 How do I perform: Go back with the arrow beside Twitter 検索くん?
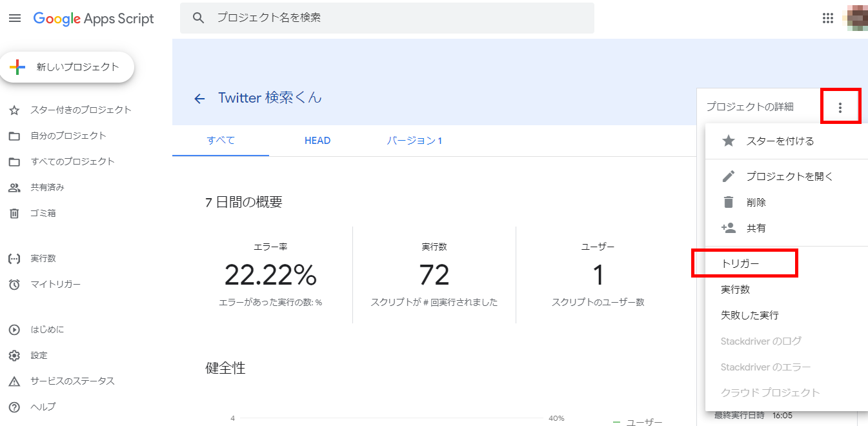click(199, 99)
